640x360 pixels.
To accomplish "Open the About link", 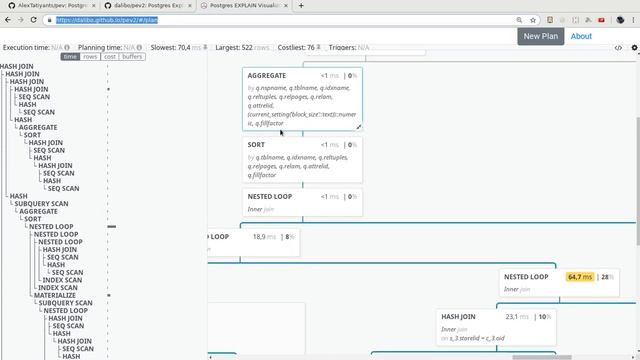I will [581, 36].
